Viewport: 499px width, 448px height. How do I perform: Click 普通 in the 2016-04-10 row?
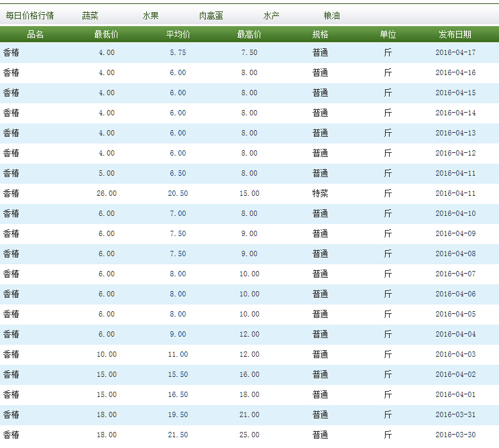click(320, 213)
